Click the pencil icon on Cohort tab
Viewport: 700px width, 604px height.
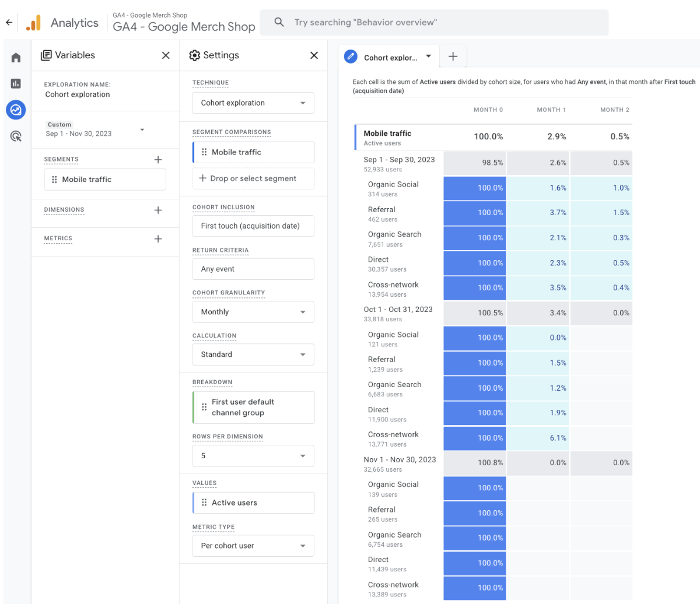pos(351,57)
